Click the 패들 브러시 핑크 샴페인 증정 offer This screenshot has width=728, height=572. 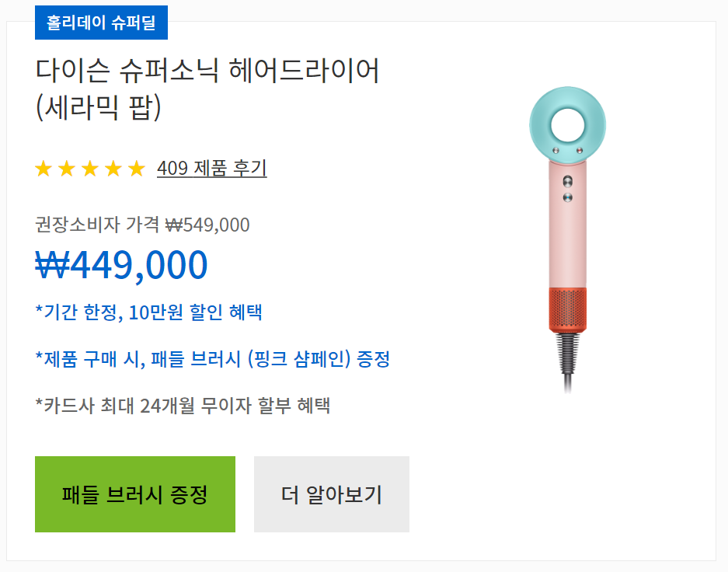coord(214,359)
